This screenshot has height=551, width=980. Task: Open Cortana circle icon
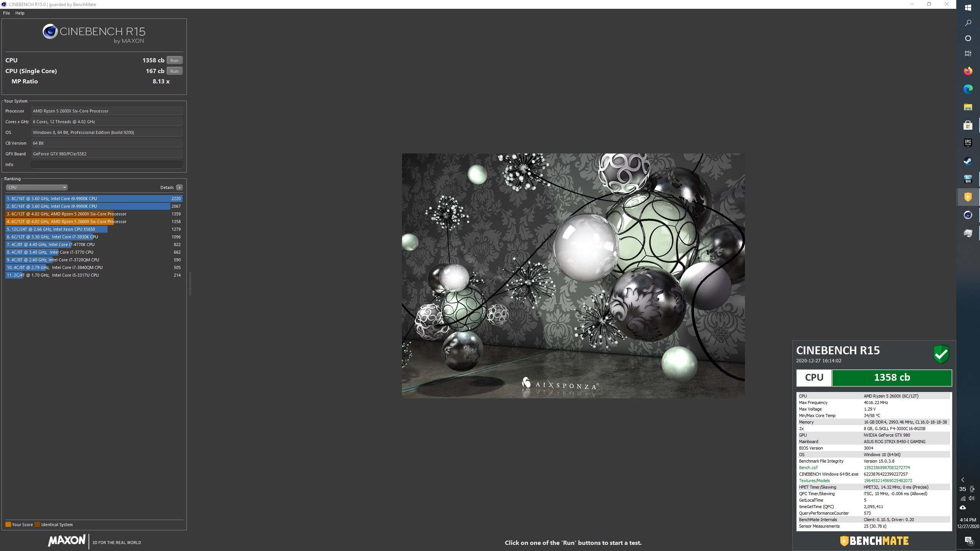[968, 38]
